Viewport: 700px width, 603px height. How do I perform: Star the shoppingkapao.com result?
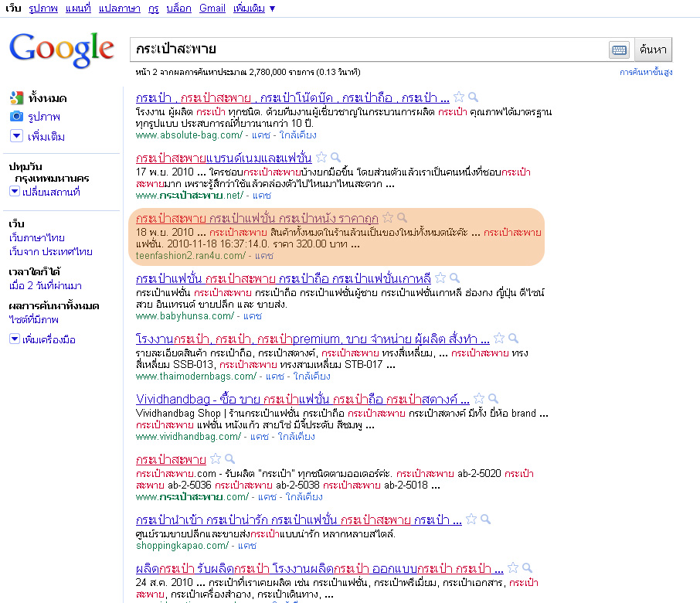[471, 519]
